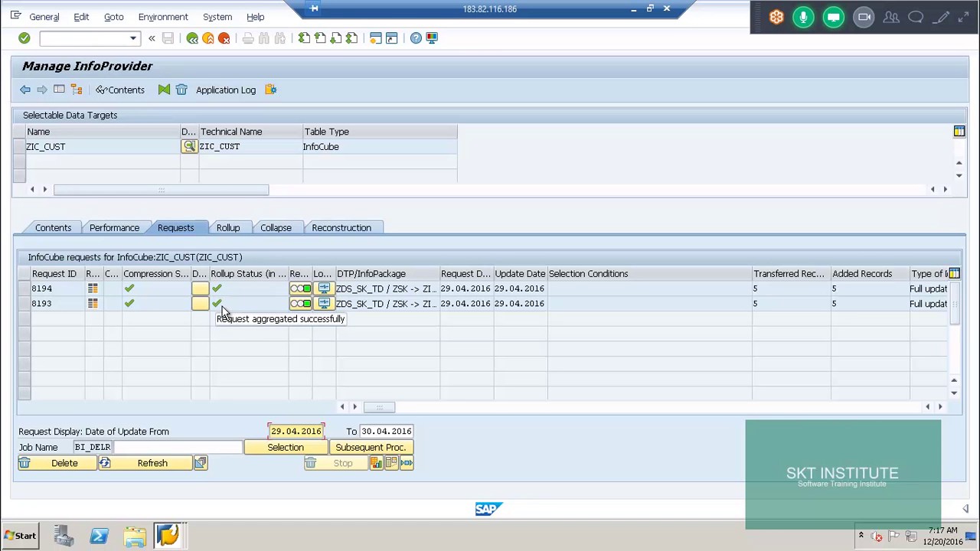Image resolution: width=980 pixels, height=551 pixels.
Task: Open the General menu
Action: point(44,17)
